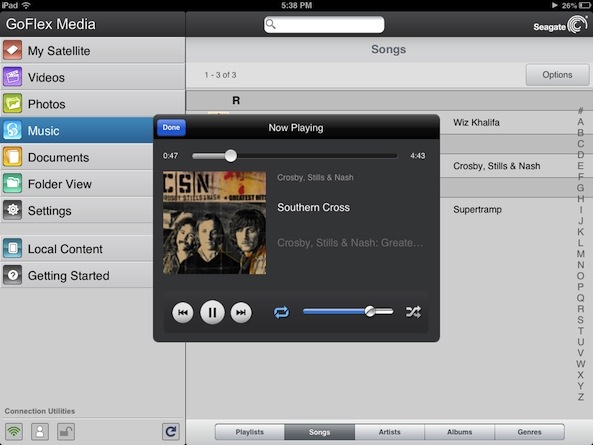Click the Photos folder icon
The width and height of the screenshot is (593, 445).
(x=12, y=104)
